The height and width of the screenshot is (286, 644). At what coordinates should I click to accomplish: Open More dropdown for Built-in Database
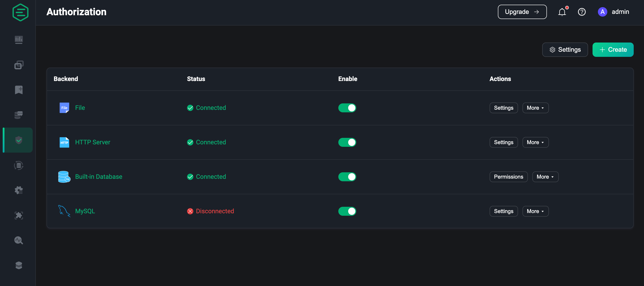[545, 177]
